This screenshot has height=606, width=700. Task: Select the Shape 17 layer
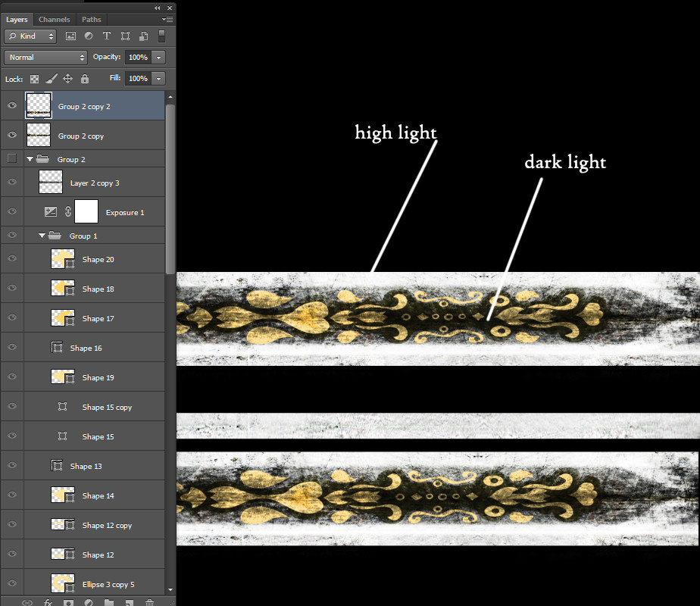tap(83, 317)
